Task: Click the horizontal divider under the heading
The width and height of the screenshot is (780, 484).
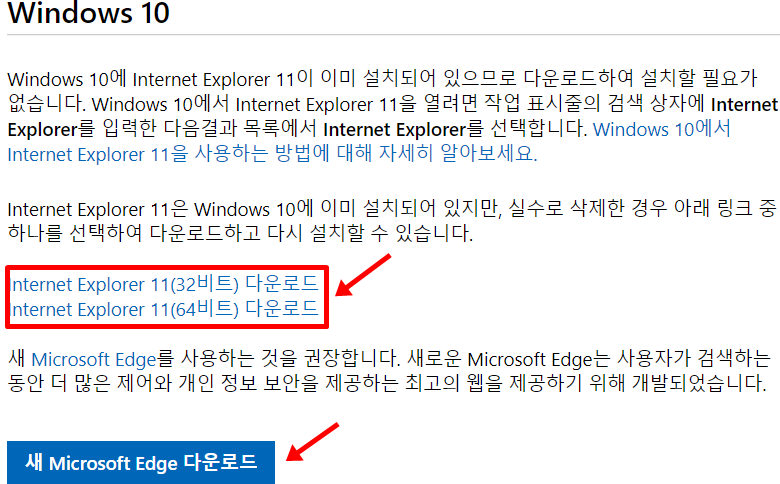Action: [x=393, y=35]
